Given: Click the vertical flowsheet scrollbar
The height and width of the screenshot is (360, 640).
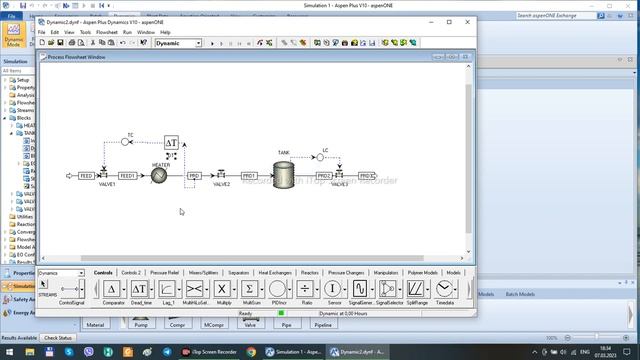Looking at the screenshot, I should [469, 158].
